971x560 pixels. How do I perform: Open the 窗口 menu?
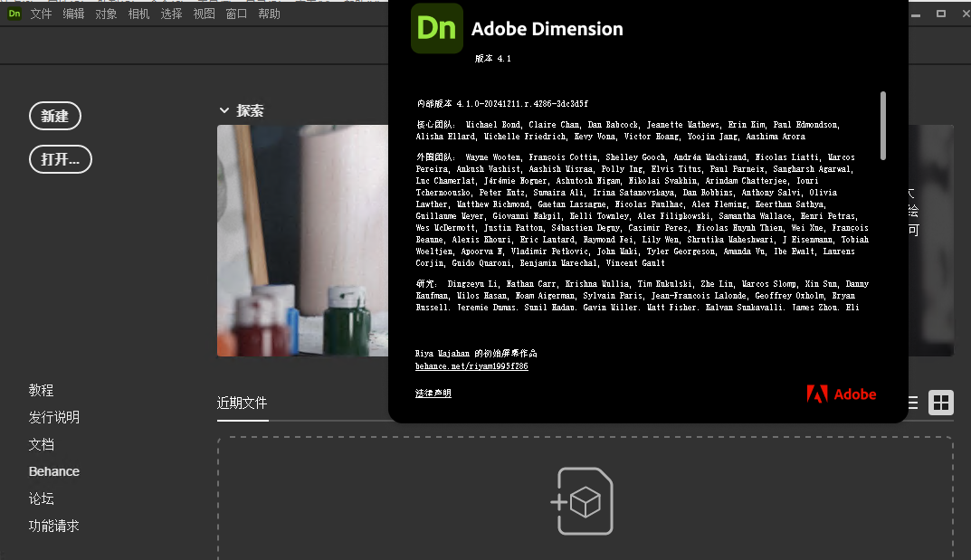236,14
